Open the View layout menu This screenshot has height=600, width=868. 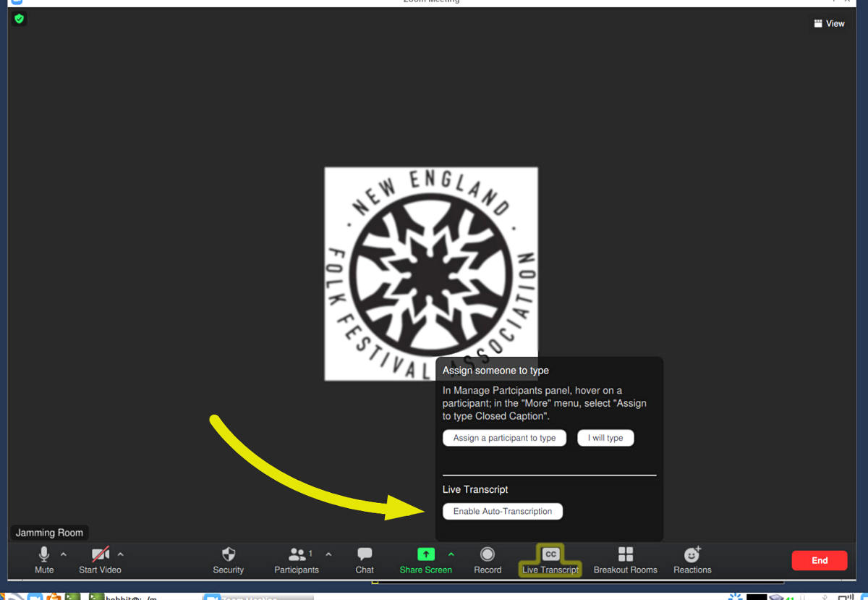pyautogui.click(x=829, y=23)
